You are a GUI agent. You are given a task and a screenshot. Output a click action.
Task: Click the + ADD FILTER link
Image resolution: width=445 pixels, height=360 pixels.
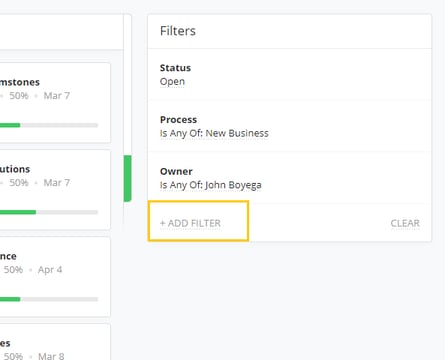(190, 223)
